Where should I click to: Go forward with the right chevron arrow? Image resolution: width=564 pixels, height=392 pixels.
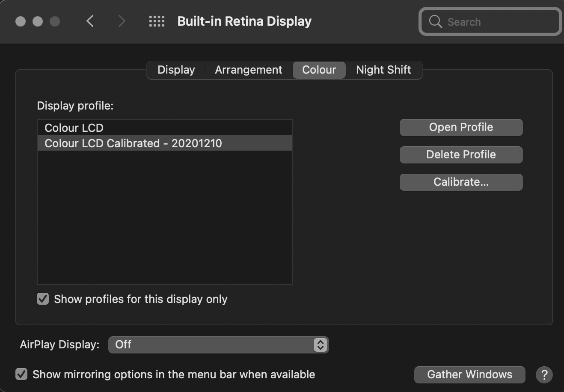coord(122,21)
